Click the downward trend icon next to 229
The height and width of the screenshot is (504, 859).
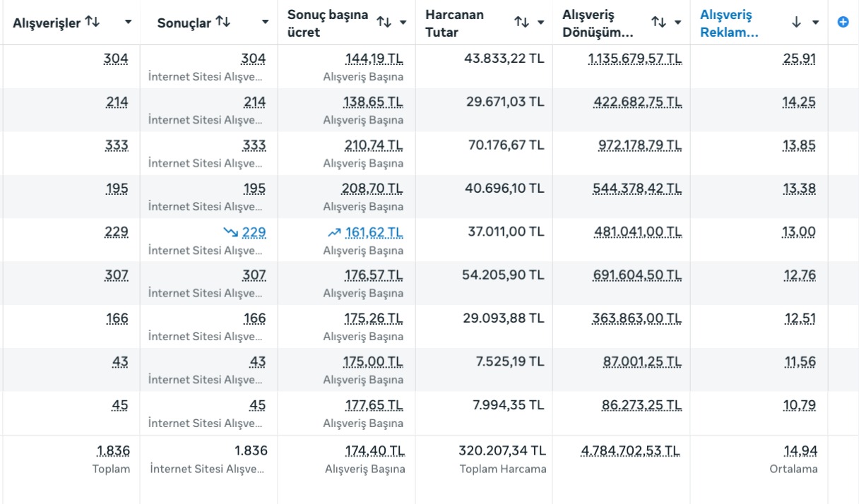(x=230, y=232)
